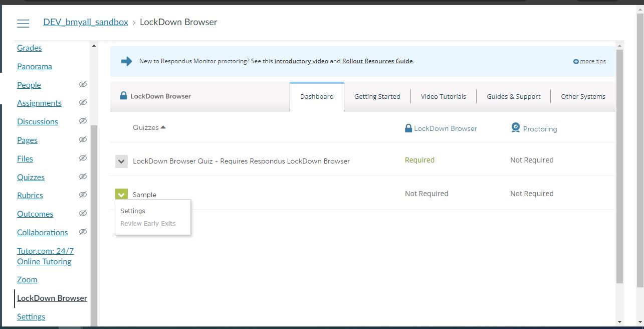Go to Grades in course navigation

click(30, 48)
